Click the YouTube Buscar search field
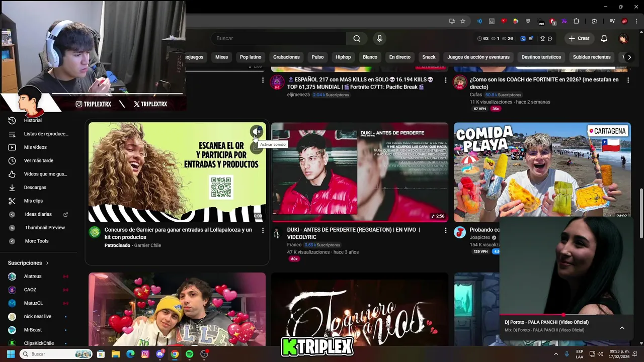The image size is (644, 362). click(x=279, y=39)
